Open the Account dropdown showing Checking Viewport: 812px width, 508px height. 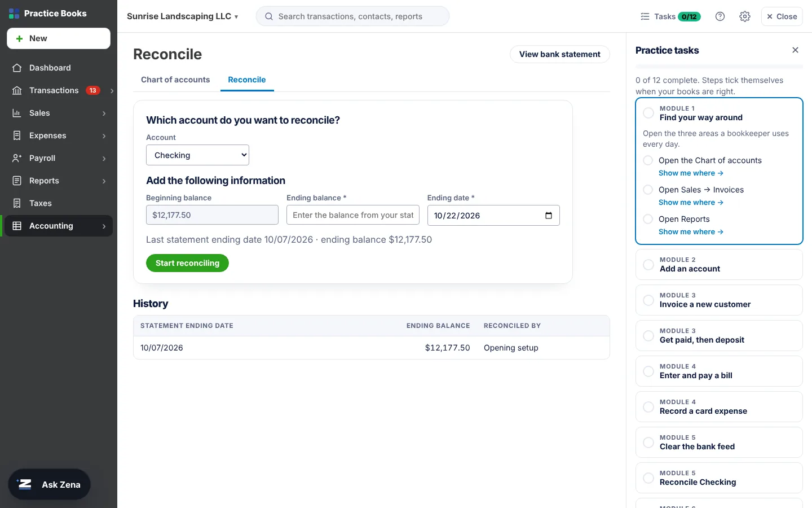(x=197, y=155)
